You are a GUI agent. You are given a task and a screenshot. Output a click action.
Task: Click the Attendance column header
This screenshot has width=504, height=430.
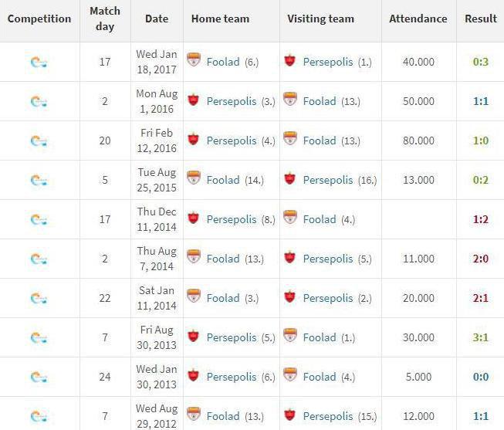tap(418, 19)
